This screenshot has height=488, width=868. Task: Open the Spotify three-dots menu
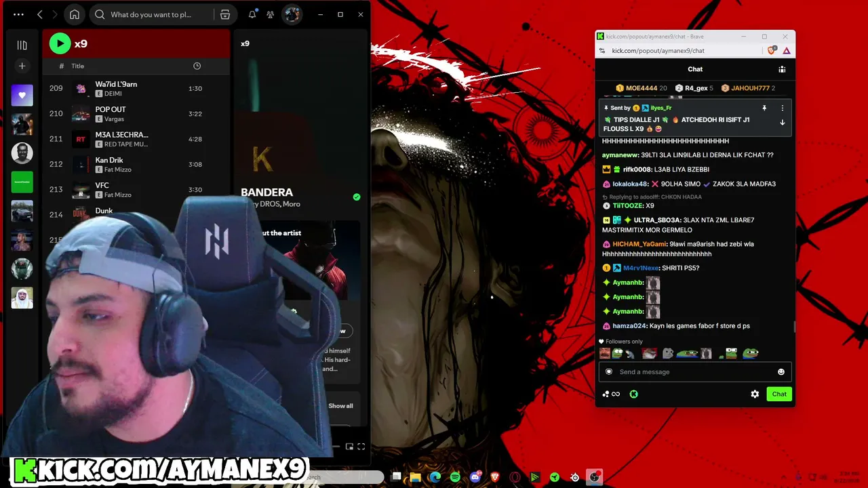18,14
